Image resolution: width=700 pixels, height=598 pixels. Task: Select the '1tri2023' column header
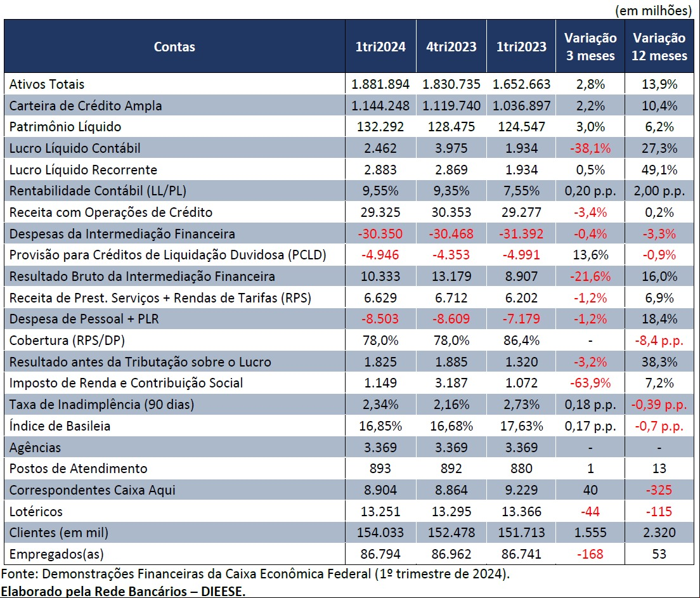tap(521, 46)
